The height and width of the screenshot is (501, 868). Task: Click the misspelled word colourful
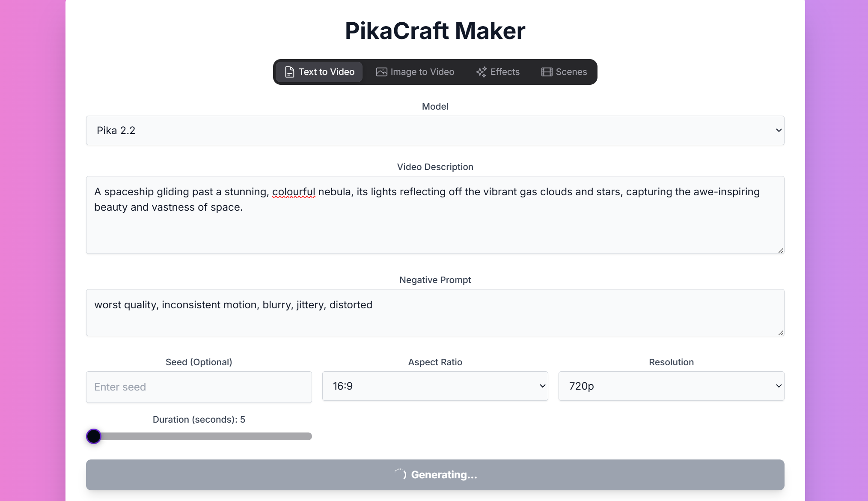(294, 192)
